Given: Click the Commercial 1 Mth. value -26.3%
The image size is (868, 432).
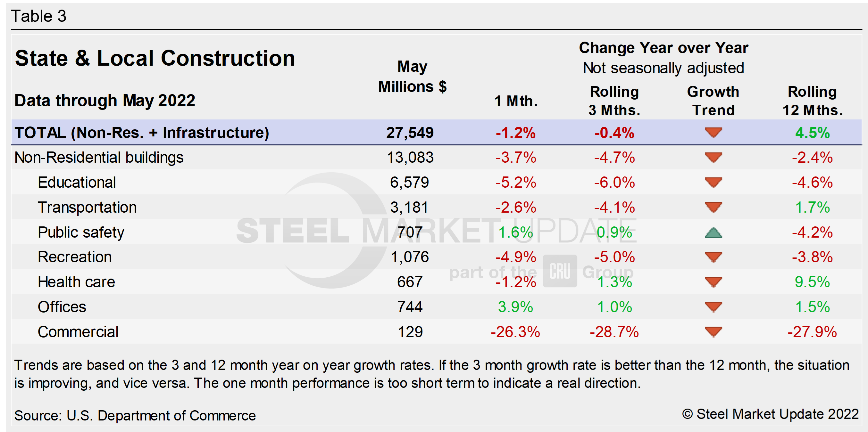Looking at the screenshot, I should tap(515, 332).
